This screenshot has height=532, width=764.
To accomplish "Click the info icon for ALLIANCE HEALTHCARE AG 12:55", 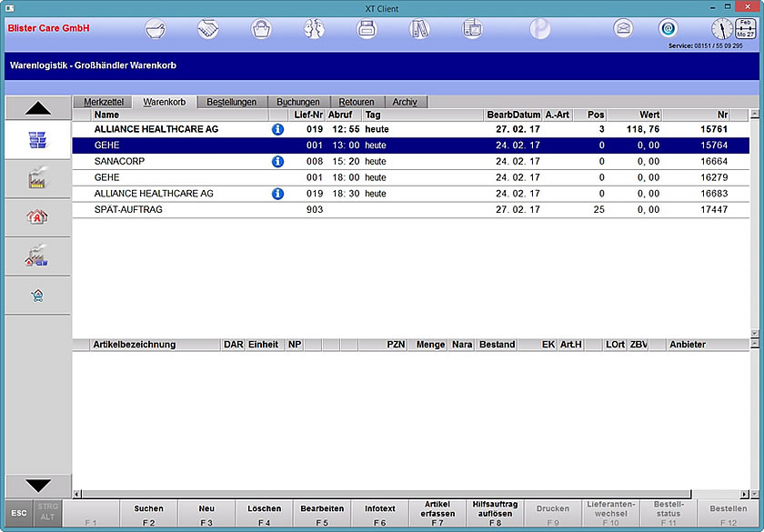I will (277, 129).
